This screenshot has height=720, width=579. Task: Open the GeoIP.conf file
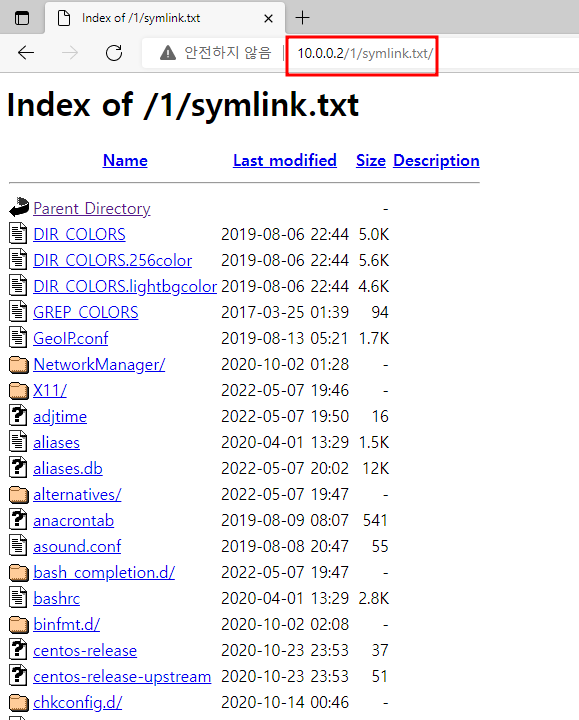pyautogui.click(x=71, y=338)
